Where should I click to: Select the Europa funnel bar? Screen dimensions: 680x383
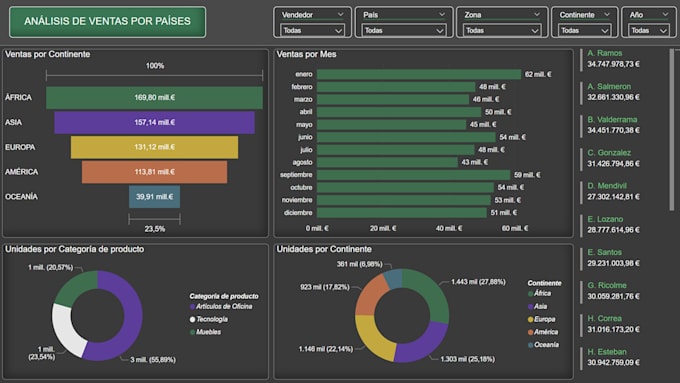coord(154,147)
